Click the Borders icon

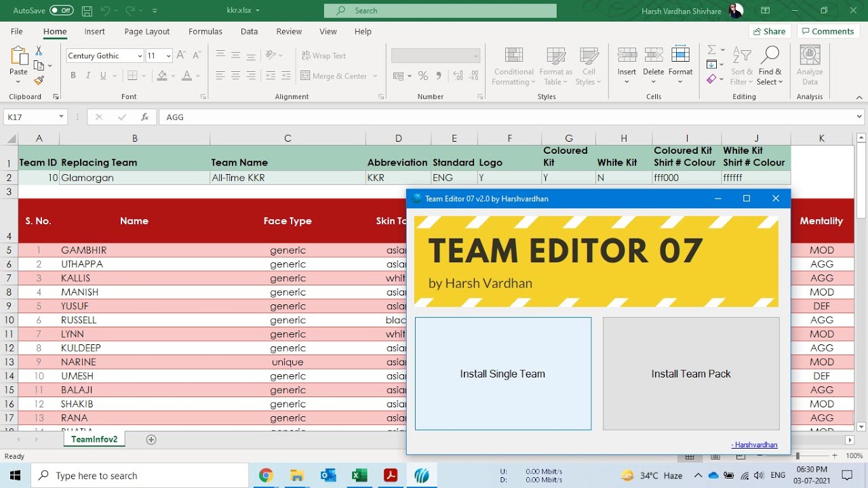click(133, 76)
